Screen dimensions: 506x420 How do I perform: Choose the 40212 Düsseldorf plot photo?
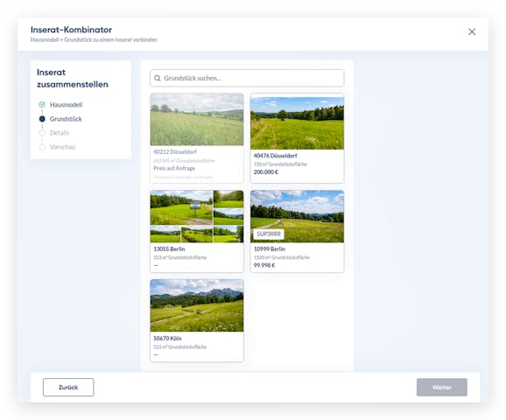click(x=197, y=119)
